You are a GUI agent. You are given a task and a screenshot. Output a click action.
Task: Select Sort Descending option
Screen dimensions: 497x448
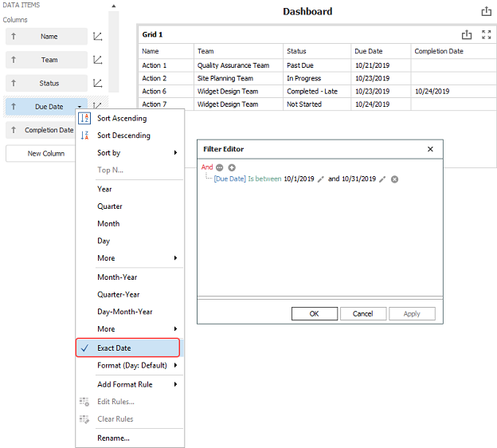coord(123,136)
